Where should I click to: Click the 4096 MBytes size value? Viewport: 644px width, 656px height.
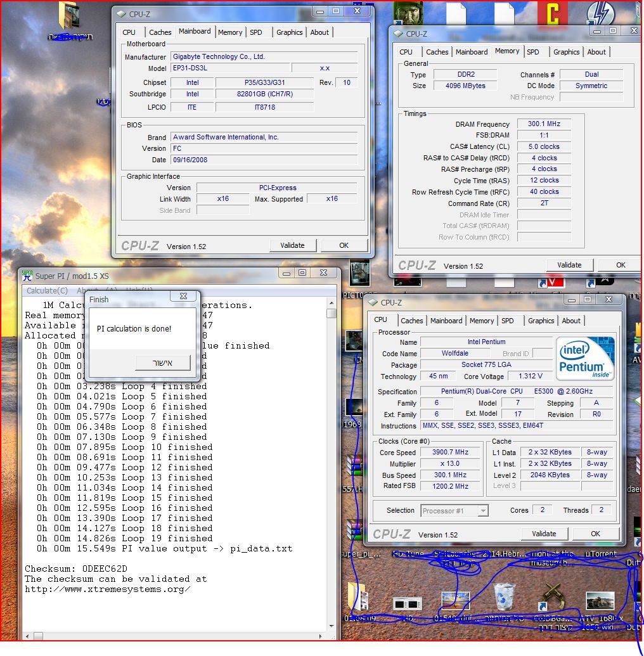tap(465, 86)
